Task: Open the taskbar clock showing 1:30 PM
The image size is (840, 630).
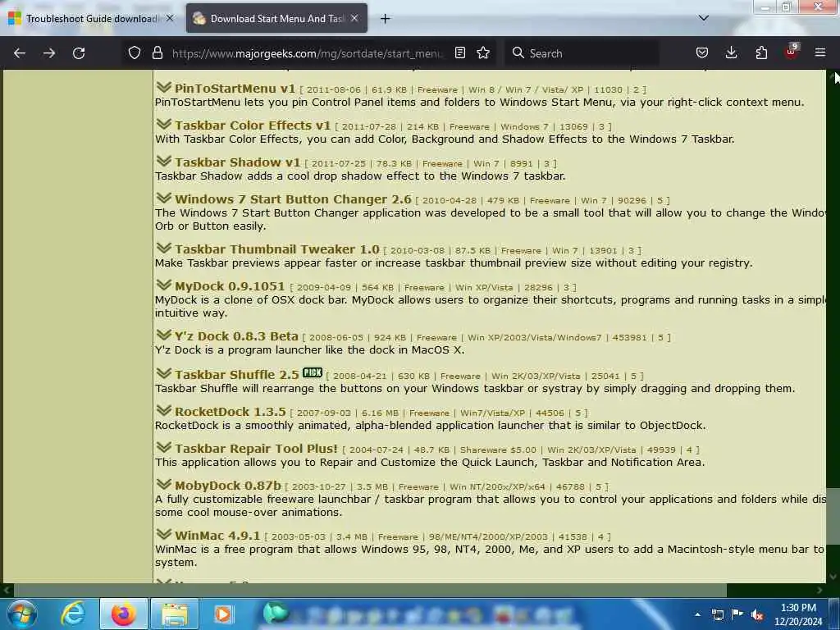Action: pos(797,614)
